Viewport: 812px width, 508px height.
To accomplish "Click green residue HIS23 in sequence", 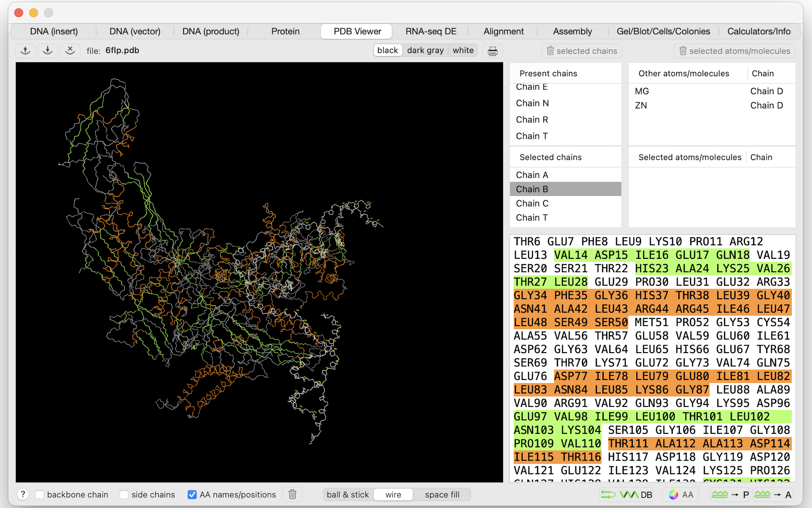I will [x=652, y=268].
